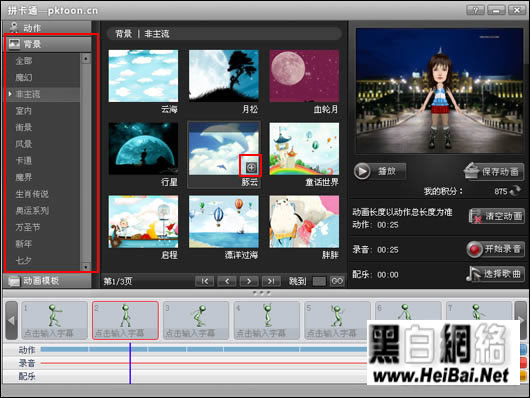Click the 保存动画 save button
This screenshot has width=530, height=398.
493,171
